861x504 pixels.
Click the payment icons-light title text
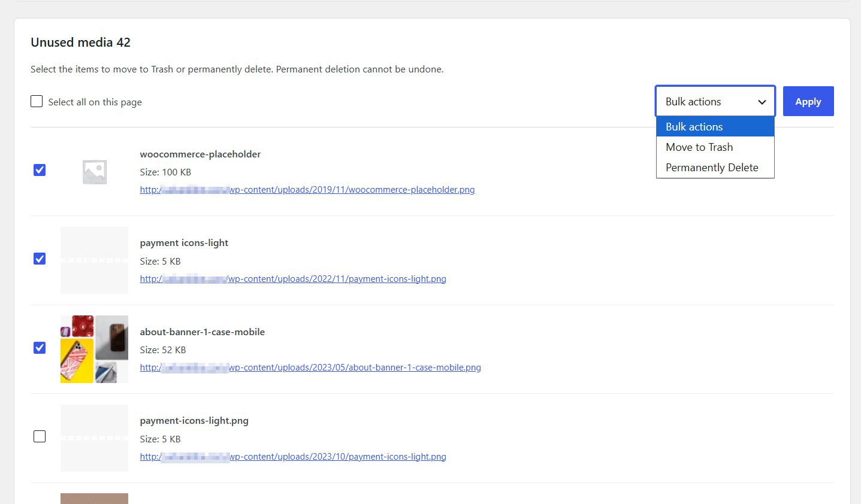184,243
